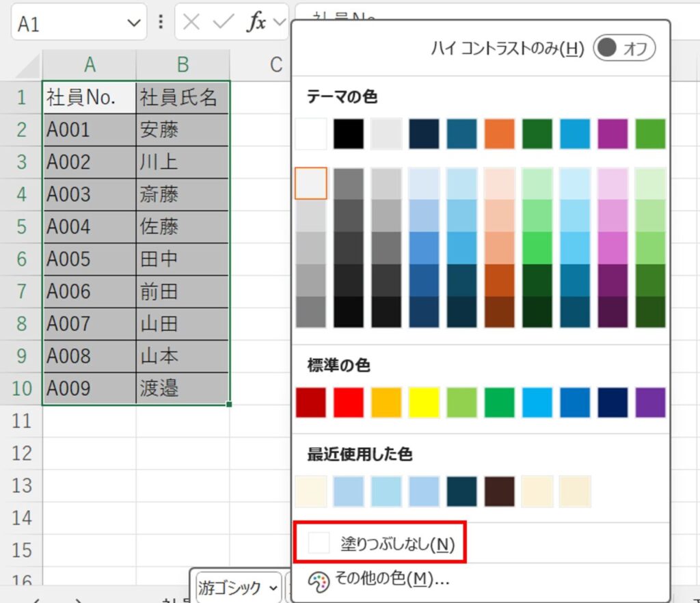
Task: Toggle the ハイ コントラストのみ switch
Action: point(624,48)
